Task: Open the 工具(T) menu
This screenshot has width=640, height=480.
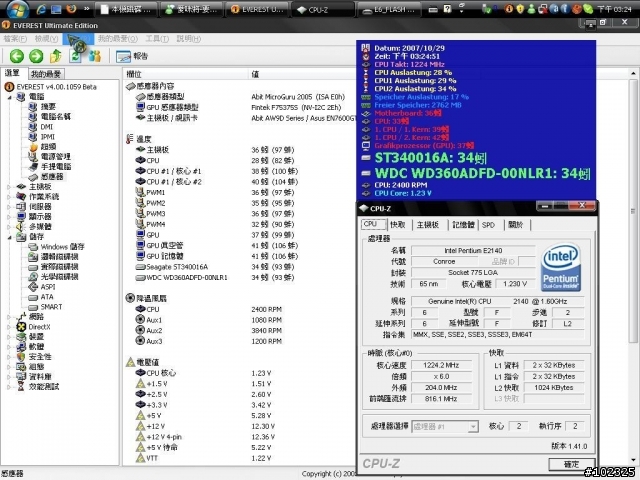Action: pos(157,39)
